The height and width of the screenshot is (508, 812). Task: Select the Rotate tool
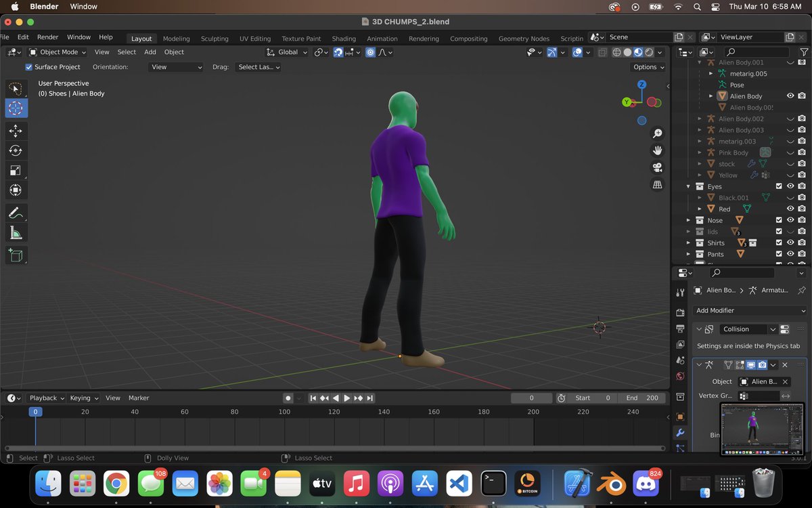pyautogui.click(x=16, y=150)
